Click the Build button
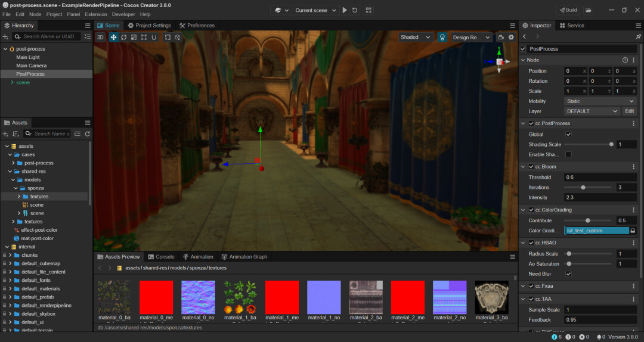Image resolution: width=644 pixels, height=342 pixels. [567, 10]
